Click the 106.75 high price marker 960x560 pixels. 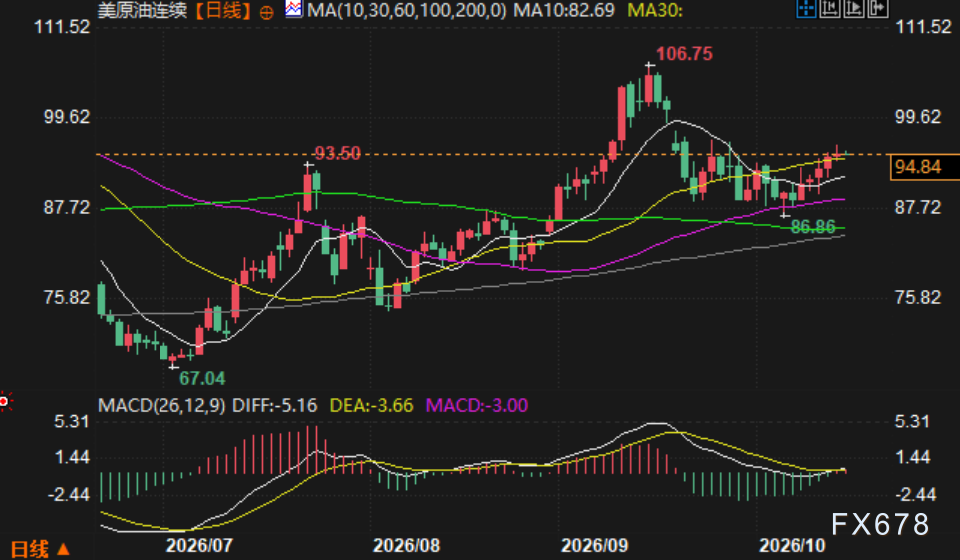(x=685, y=54)
